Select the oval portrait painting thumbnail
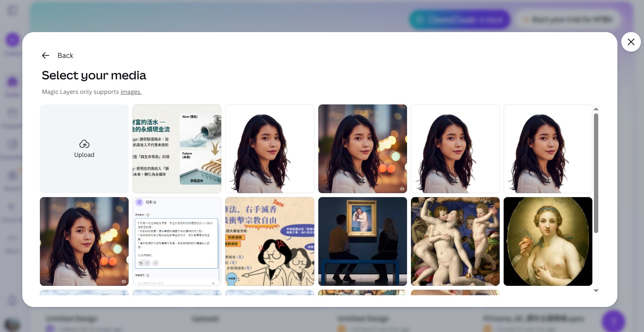Image resolution: width=644 pixels, height=332 pixels. [548, 241]
